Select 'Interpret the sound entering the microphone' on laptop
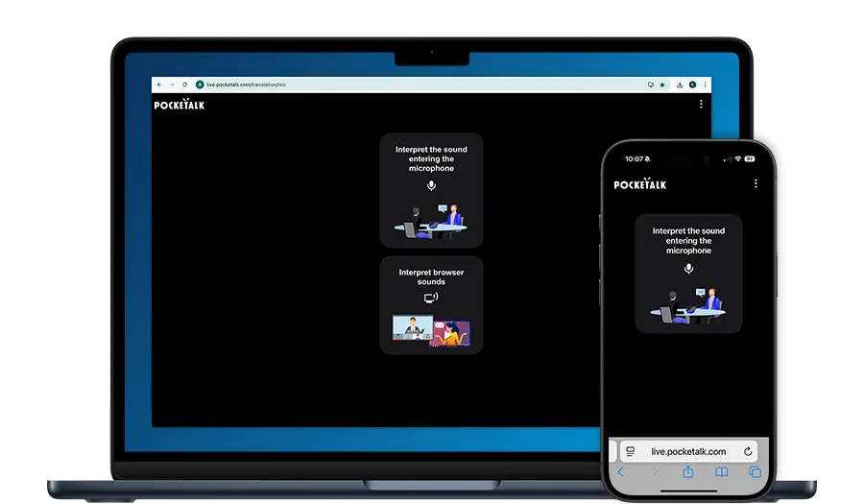 [x=431, y=190]
